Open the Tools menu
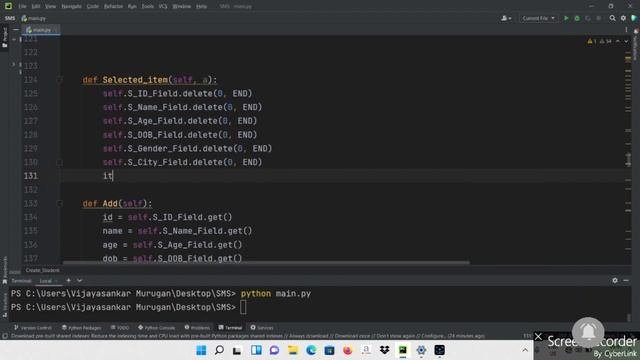The image size is (640, 360). pyautogui.click(x=147, y=6)
